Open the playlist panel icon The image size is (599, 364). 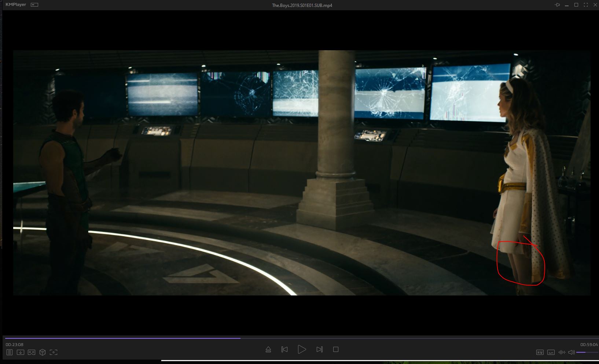click(x=10, y=352)
